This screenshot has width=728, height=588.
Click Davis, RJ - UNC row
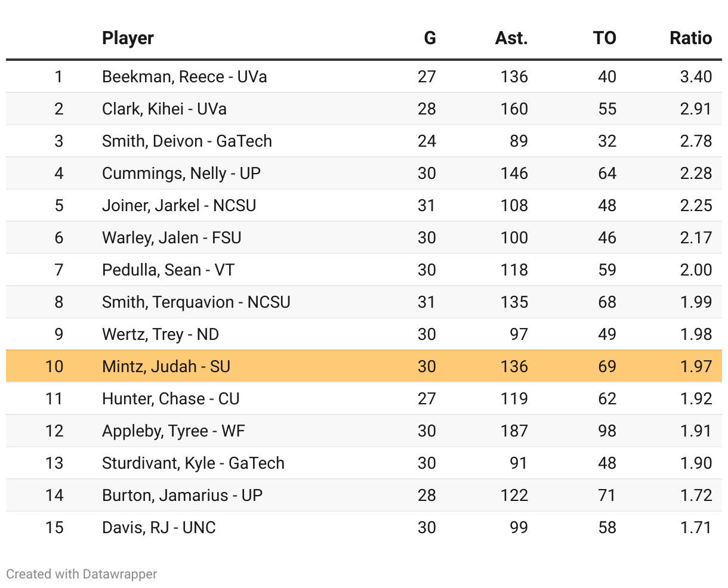[x=159, y=528]
